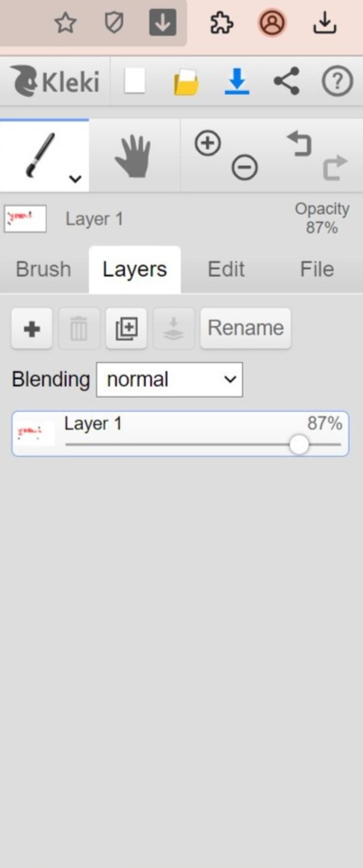Click the Rename layer button
This screenshot has width=363, height=868.
[x=246, y=328]
